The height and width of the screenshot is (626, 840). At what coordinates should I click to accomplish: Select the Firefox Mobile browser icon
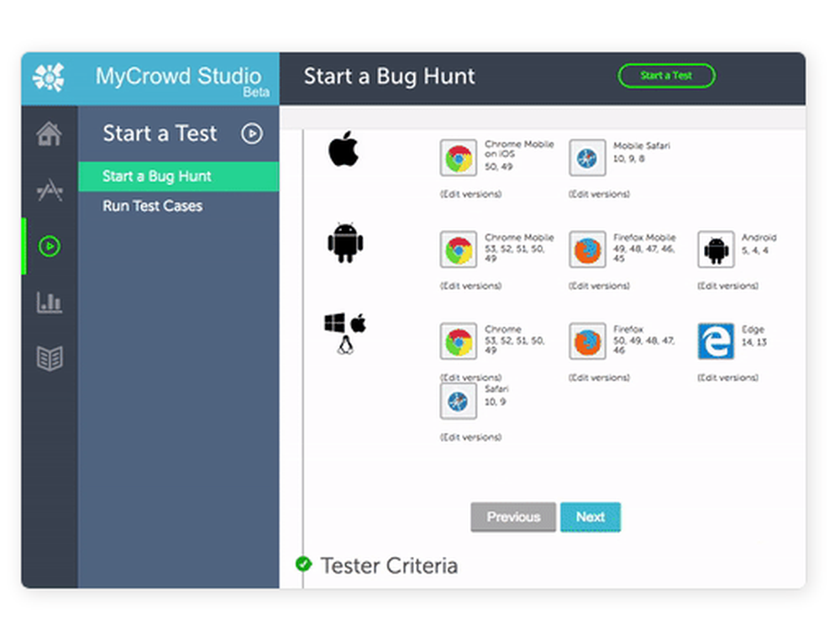point(587,250)
